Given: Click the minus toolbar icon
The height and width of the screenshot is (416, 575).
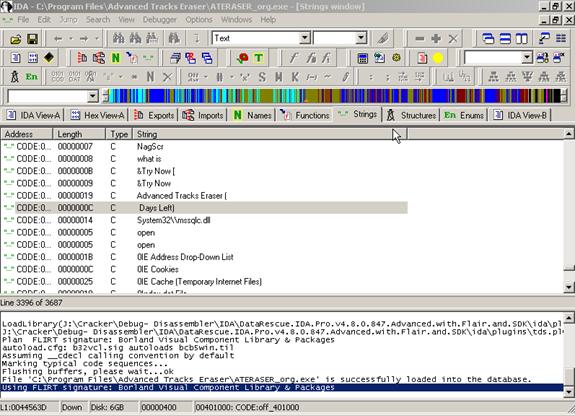Looking at the screenshot, I should coord(420,39).
